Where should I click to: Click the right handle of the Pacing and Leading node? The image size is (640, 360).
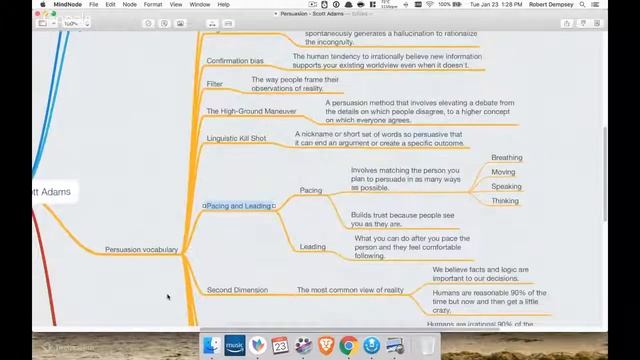[274, 206]
